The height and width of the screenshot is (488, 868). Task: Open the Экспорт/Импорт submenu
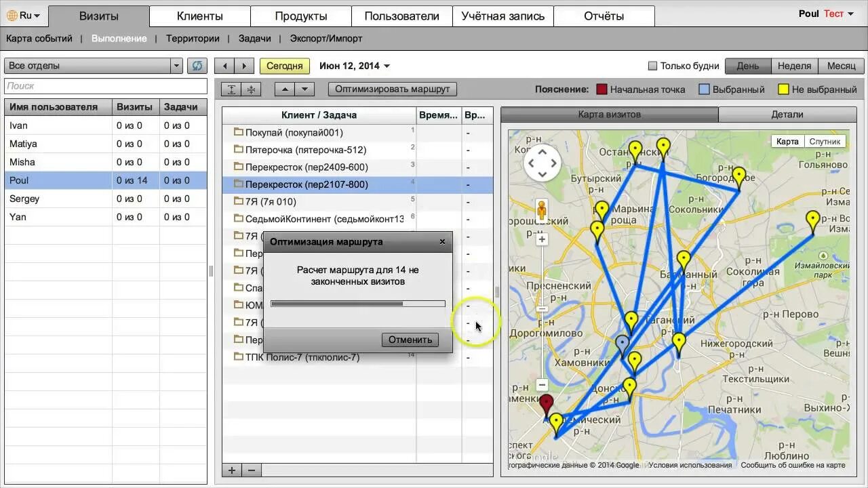[326, 39]
